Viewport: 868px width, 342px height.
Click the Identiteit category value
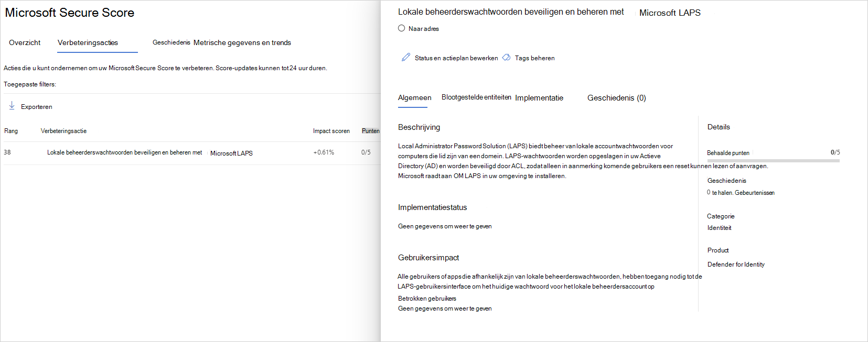pyautogui.click(x=719, y=228)
